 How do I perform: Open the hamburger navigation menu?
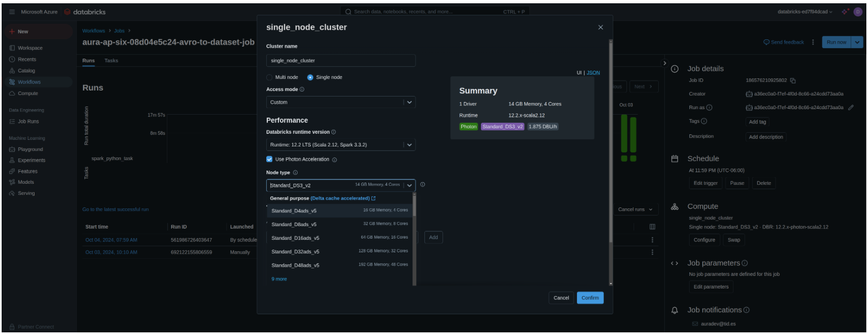click(12, 12)
